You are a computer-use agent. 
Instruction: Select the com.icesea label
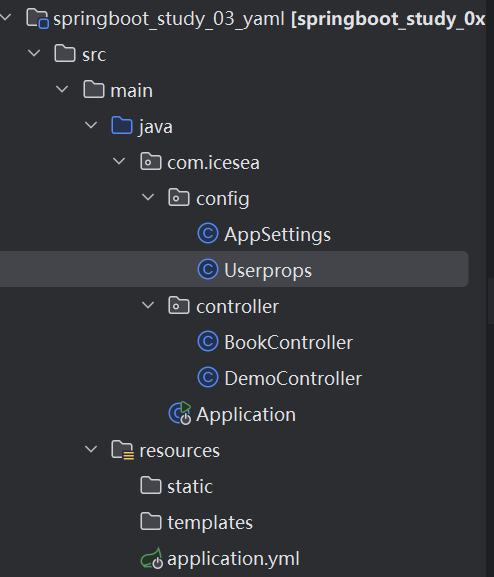[x=214, y=163]
